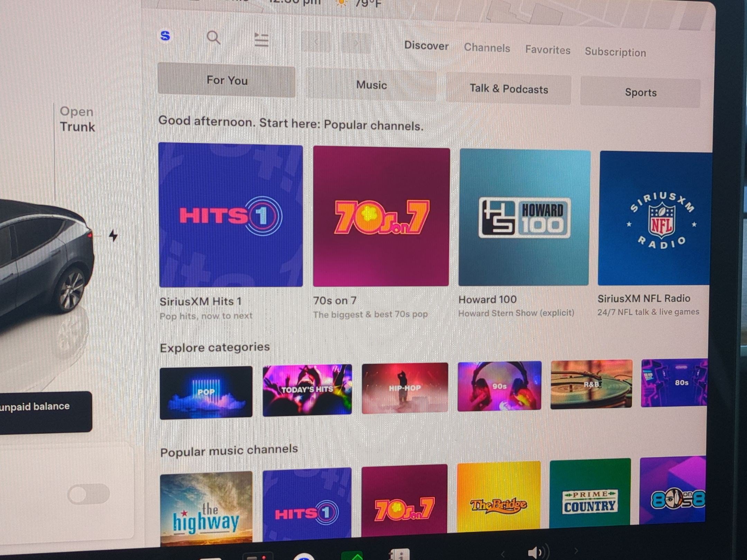Image resolution: width=747 pixels, height=560 pixels.
Task: Click the Howard Stern Show (explicit) subtitle
Action: tap(516, 313)
